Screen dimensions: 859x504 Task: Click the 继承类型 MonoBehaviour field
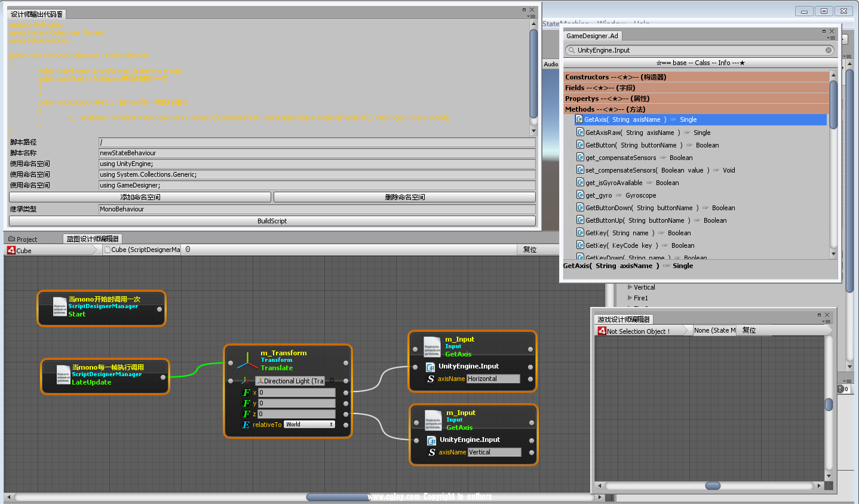tap(317, 209)
